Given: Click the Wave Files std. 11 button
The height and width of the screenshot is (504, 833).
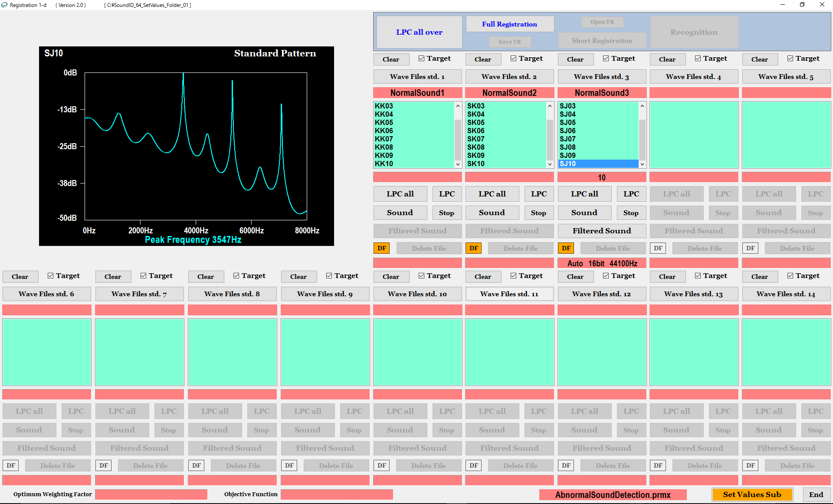Looking at the screenshot, I should 509,294.
